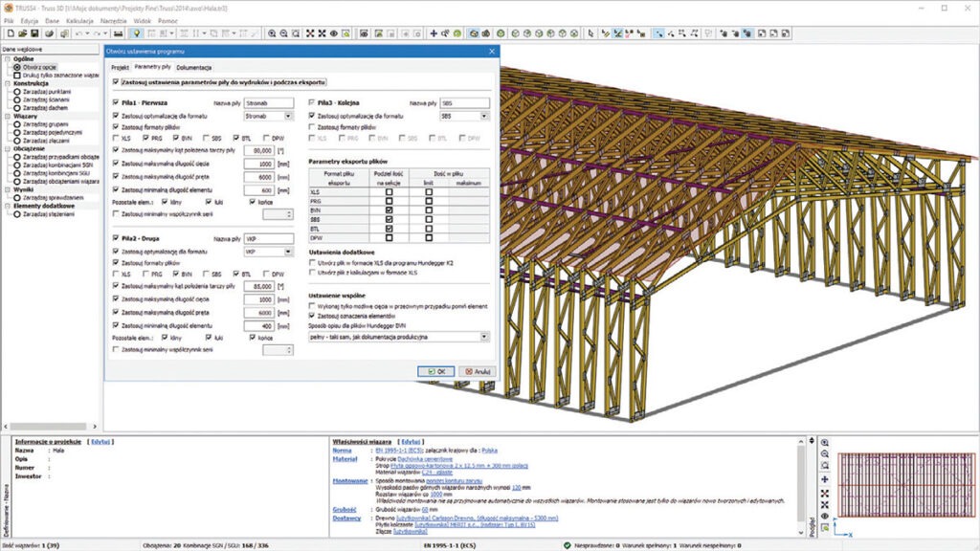Click 'Edytuj' link next to Informacje o projekcie
The width and height of the screenshot is (980, 551).
pyautogui.click(x=100, y=442)
